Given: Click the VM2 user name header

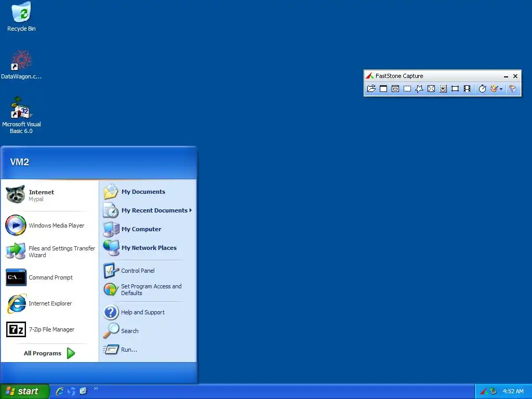Looking at the screenshot, I should (20, 162).
